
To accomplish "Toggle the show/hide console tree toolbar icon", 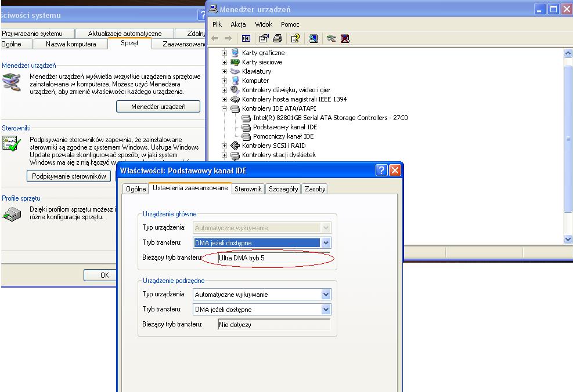I will [x=246, y=38].
